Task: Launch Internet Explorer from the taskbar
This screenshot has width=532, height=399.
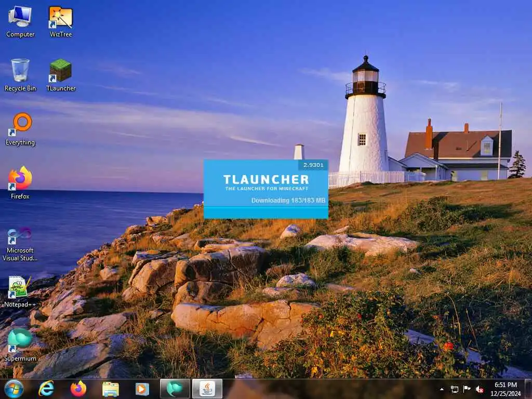Action: point(46,389)
